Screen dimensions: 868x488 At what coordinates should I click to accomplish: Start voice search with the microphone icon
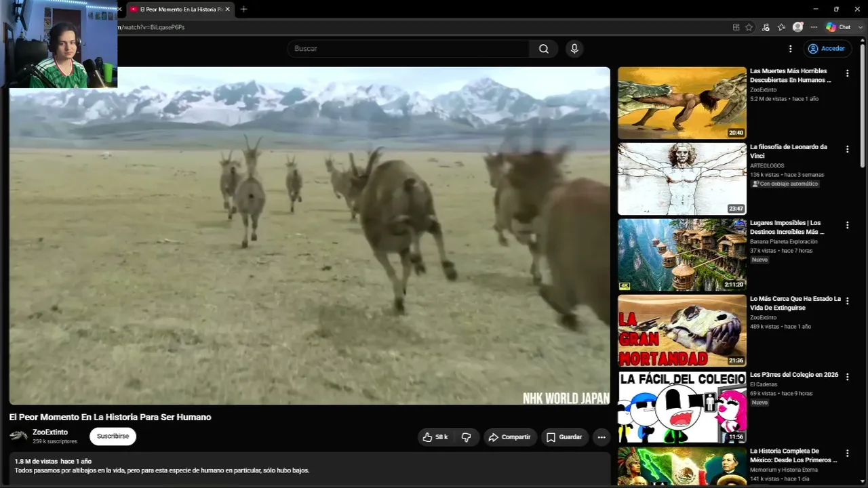click(574, 49)
